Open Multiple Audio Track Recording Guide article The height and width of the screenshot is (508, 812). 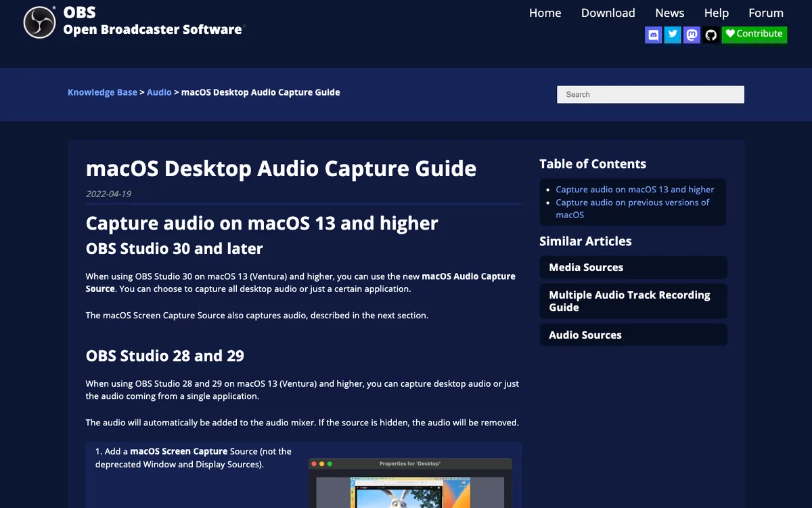pos(633,301)
